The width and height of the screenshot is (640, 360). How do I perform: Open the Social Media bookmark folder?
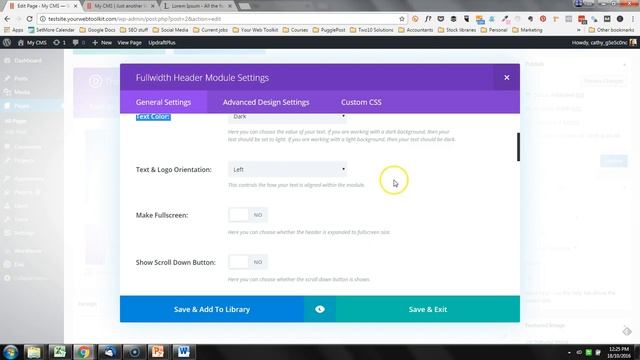[171, 30]
